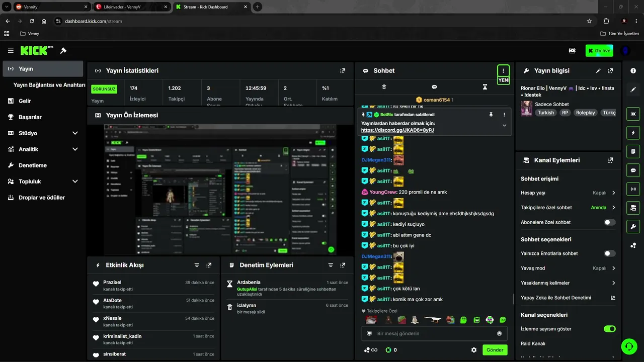
Task: Open the discord.gg link in pinned message
Action: pyautogui.click(x=397, y=130)
